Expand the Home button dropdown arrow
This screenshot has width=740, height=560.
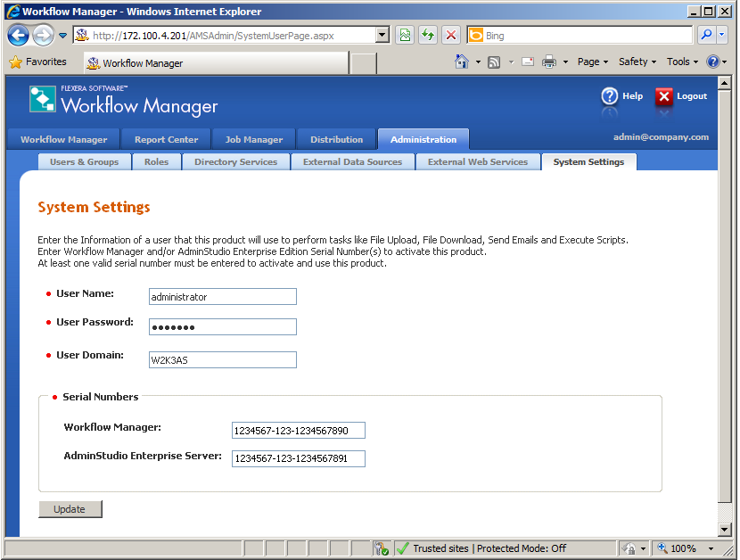478,62
